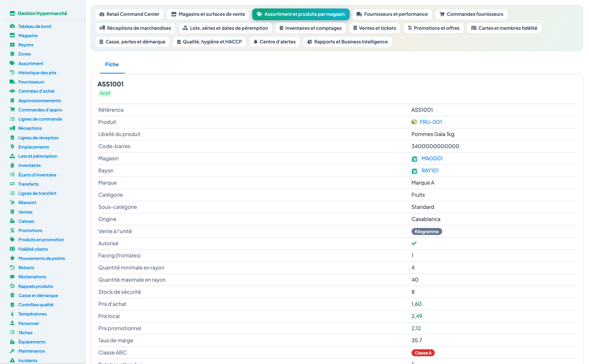Go to Produits en promotion in sidebar
This screenshot has height=364, width=589.
pos(41,240)
